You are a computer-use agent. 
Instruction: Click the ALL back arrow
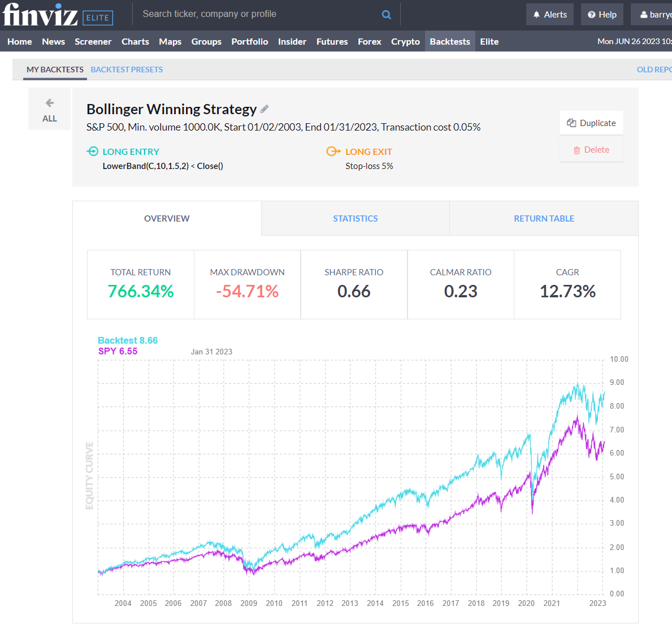point(49,102)
